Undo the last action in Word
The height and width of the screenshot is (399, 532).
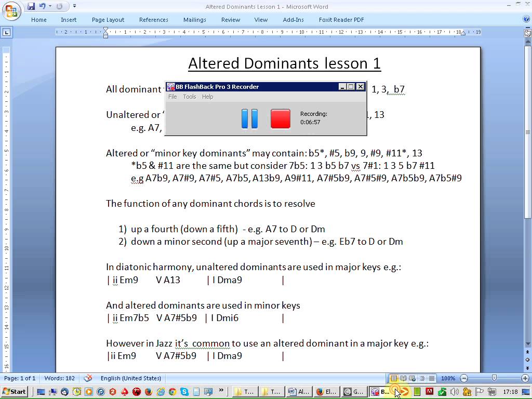tap(42, 6)
